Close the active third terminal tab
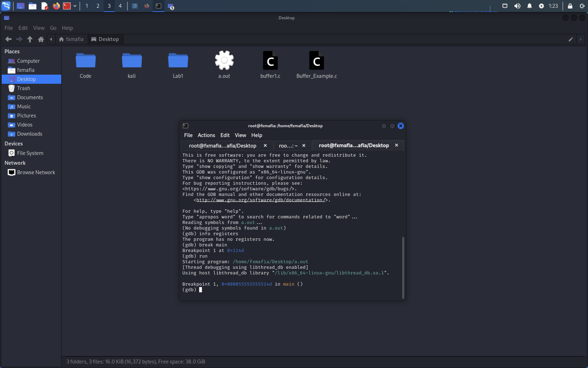This screenshot has height=368, width=588. coord(397,145)
